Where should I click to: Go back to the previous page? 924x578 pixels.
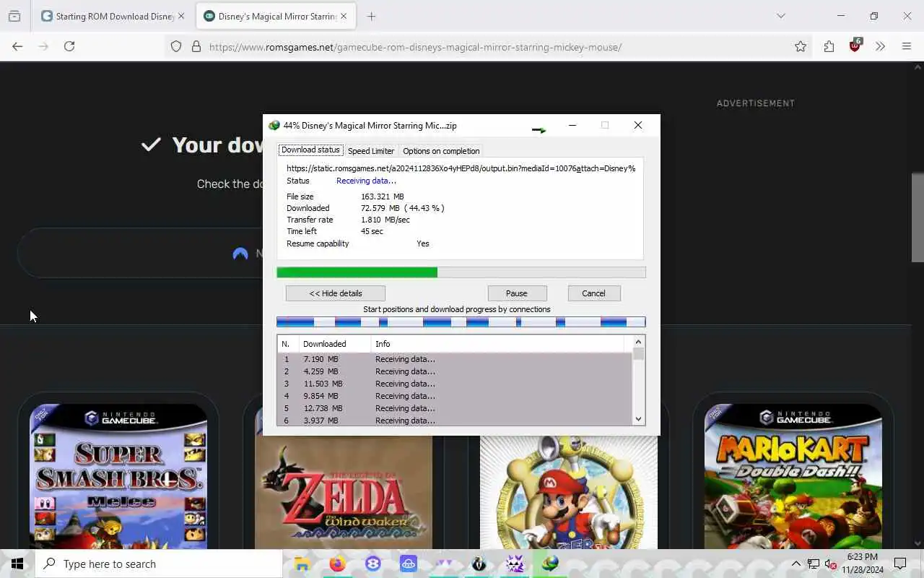(17, 46)
